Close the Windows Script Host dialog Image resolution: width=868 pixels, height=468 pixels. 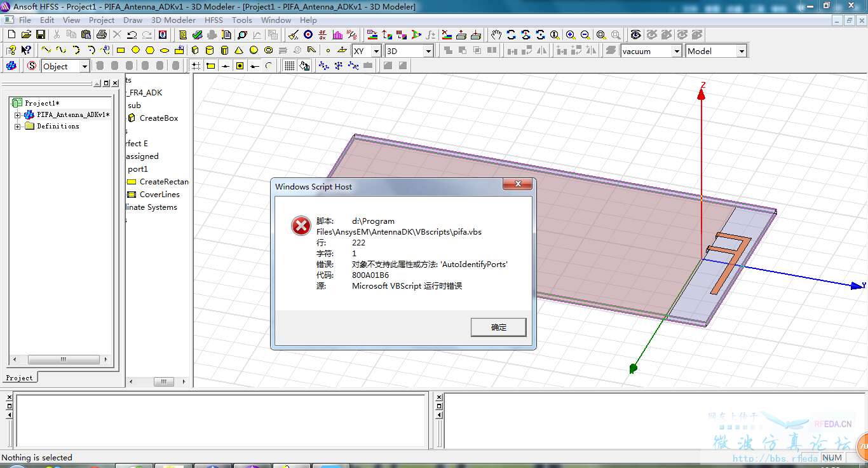click(517, 184)
